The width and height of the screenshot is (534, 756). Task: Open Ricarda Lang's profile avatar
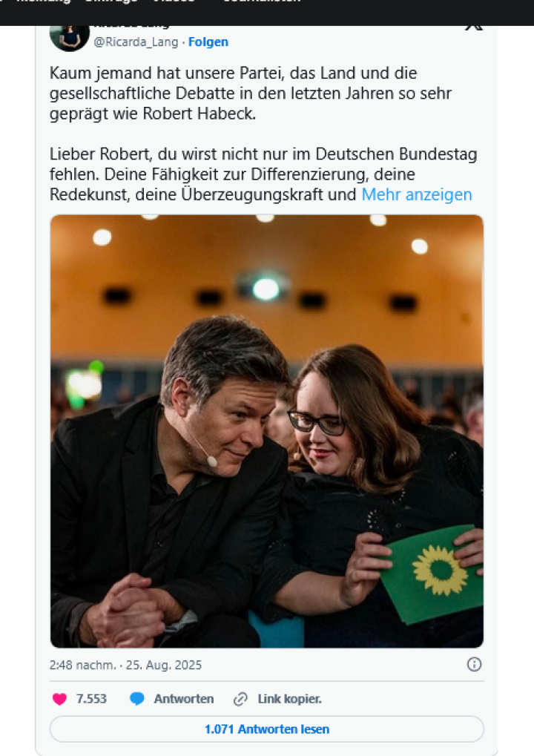tap(70, 38)
